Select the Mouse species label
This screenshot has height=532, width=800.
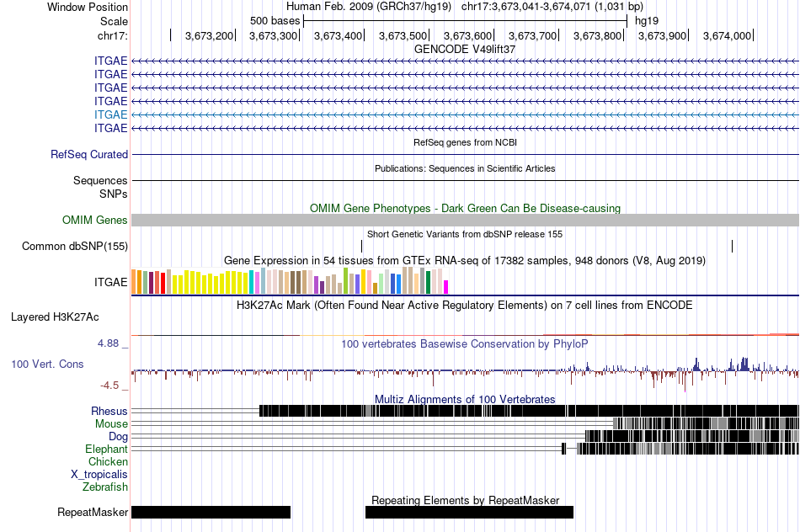111,424
